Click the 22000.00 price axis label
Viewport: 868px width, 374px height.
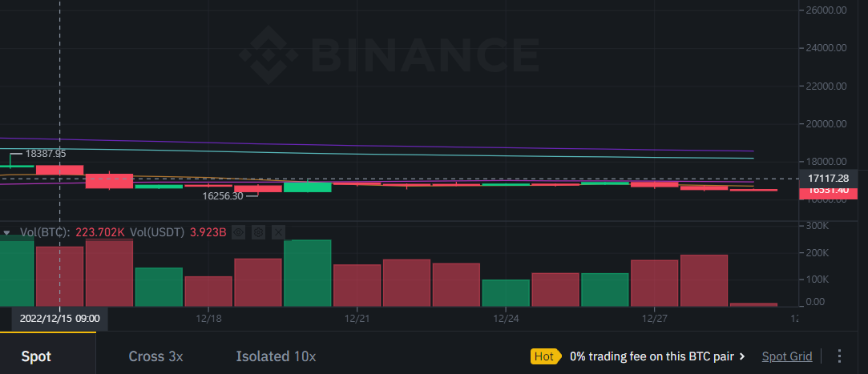[x=826, y=86]
